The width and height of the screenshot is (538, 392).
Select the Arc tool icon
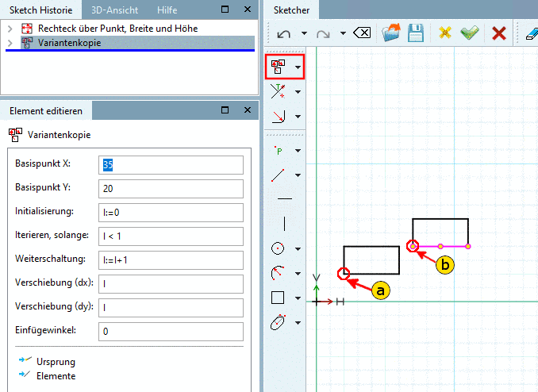pyautogui.click(x=278, y=273)
